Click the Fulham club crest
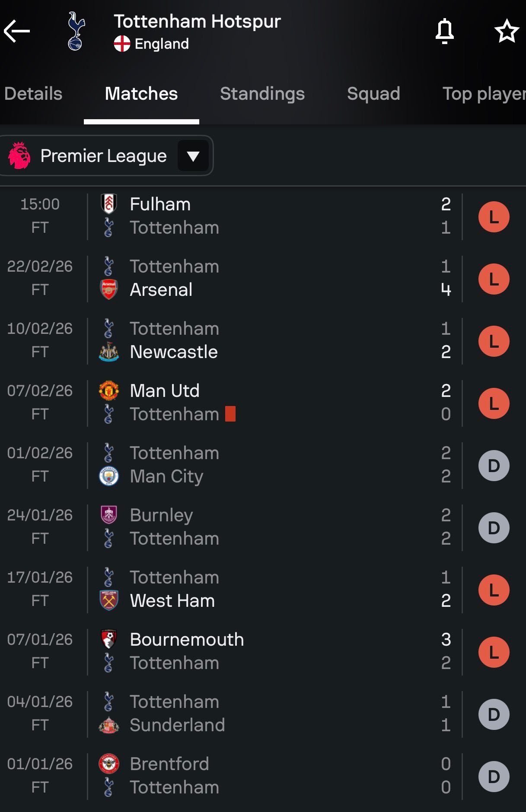Image resolution: width=526 pixels, height=812 pixels. [109, 204]
